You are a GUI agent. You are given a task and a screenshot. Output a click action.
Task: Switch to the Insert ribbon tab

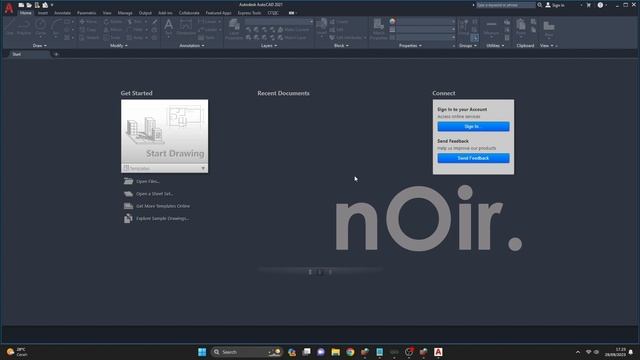[42, 13]
